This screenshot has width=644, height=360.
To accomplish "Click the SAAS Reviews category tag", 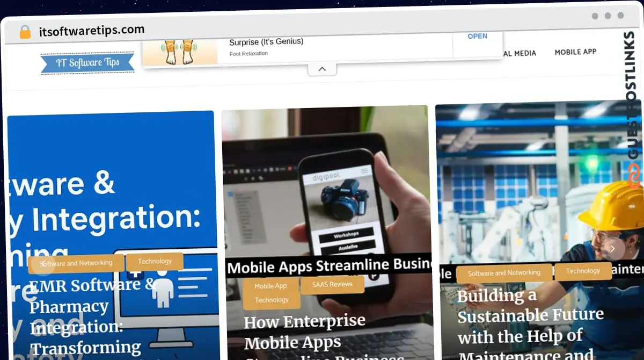I will point(332,284).
